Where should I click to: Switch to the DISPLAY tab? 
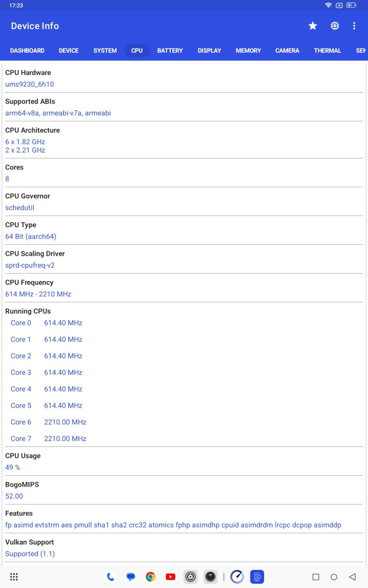210,51
